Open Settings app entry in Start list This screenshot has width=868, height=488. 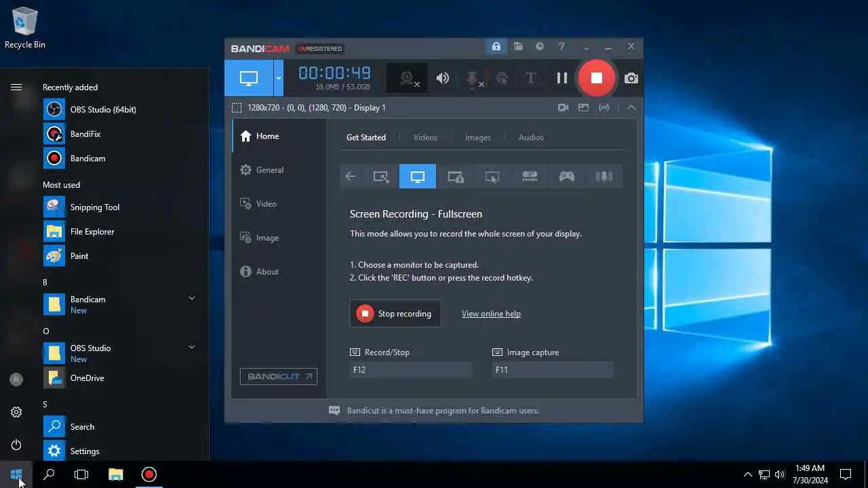tap(122, 451)
